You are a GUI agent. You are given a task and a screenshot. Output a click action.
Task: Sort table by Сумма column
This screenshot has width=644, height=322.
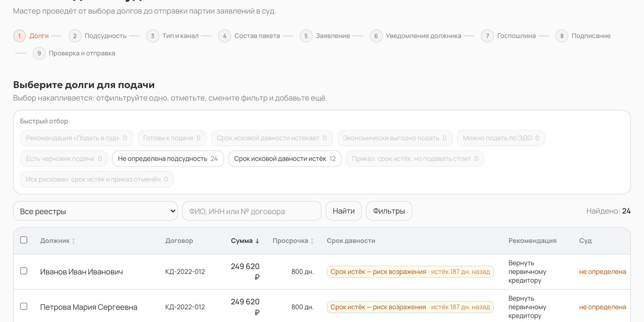[245, 241]
